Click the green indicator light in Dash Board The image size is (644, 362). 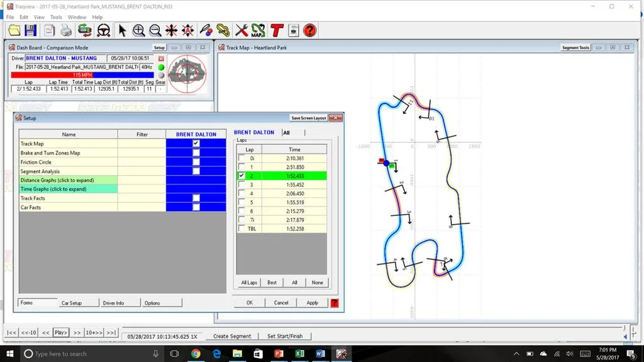pos(161,67)
